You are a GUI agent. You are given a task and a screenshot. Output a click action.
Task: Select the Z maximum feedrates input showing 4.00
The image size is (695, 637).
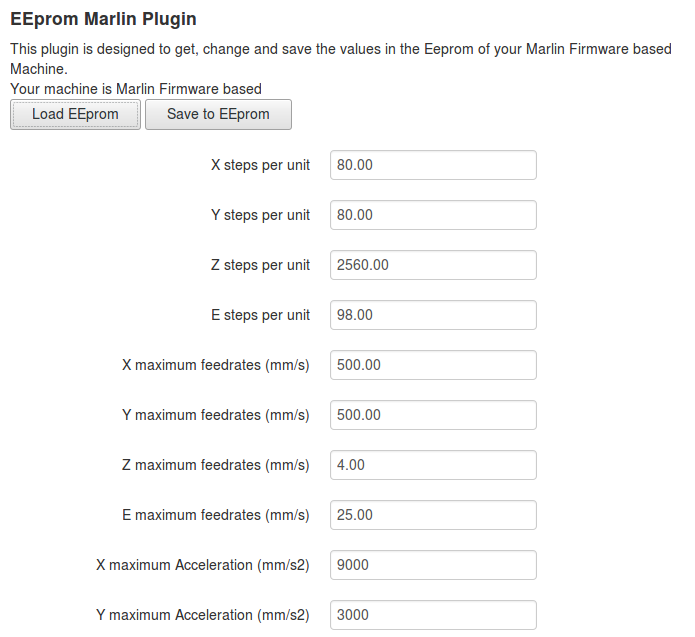point(432,465)
